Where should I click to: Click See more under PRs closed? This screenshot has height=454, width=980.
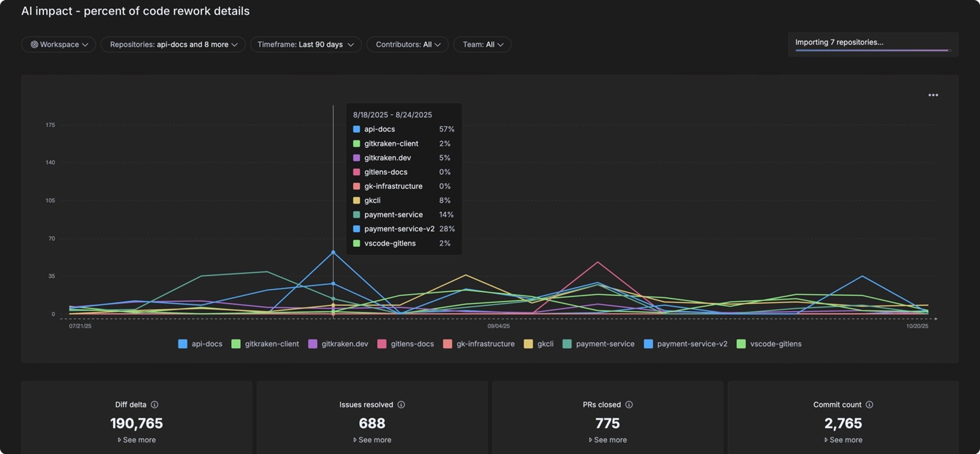[x=608, y=440]
